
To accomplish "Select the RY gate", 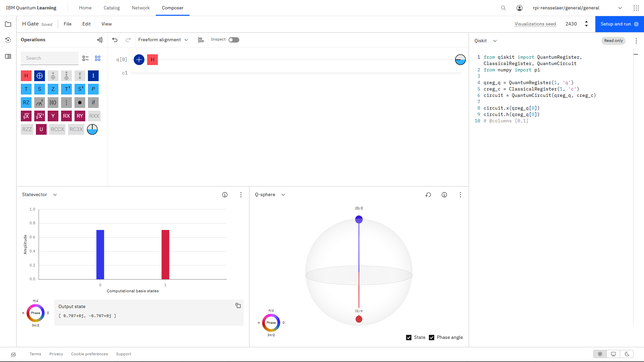I will point(80,116).
